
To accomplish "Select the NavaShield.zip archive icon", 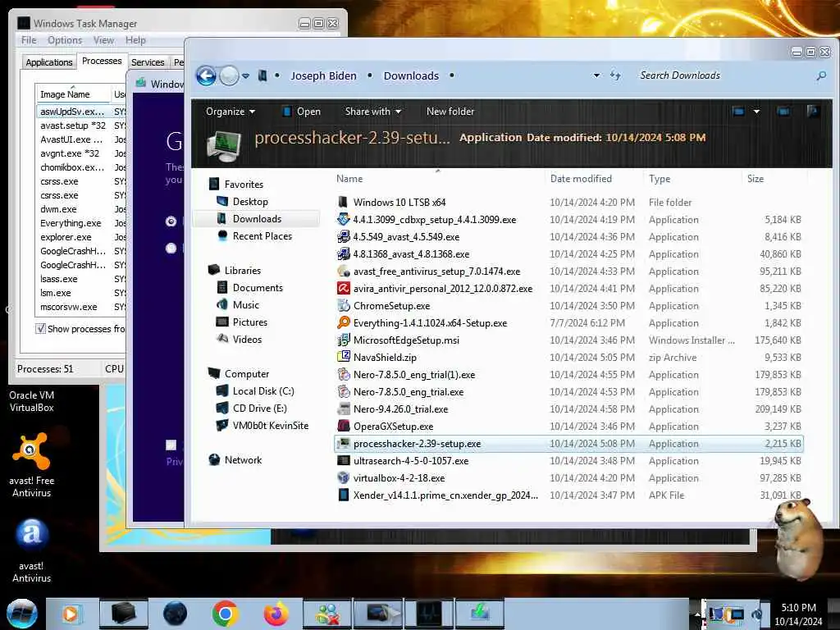I will (343, 357).
